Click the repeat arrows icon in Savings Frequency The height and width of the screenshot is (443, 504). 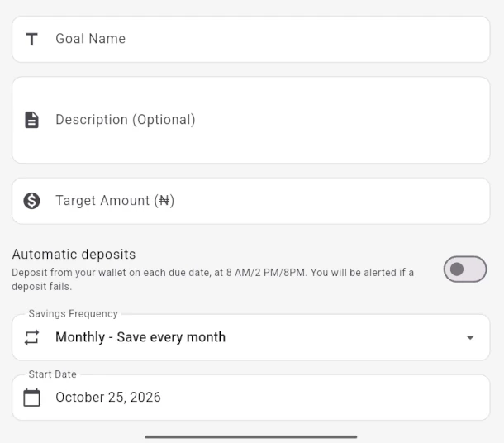tap(32, 337)
